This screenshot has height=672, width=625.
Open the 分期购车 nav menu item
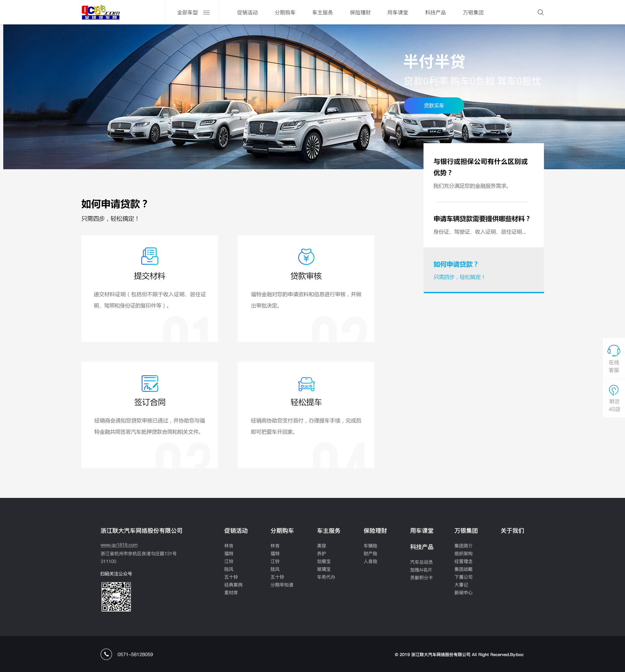285,12
